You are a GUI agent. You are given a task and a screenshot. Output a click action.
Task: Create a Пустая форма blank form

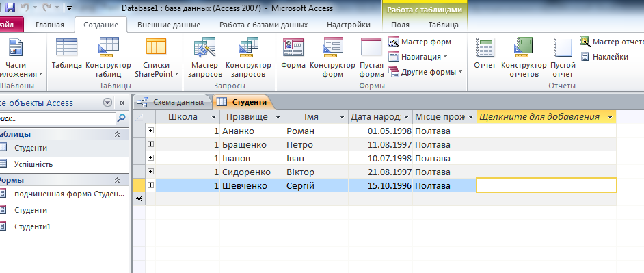pos(371,57)
